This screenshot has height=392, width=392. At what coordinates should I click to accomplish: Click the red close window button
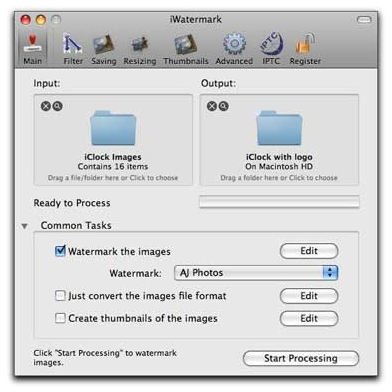tap(26, 20)
